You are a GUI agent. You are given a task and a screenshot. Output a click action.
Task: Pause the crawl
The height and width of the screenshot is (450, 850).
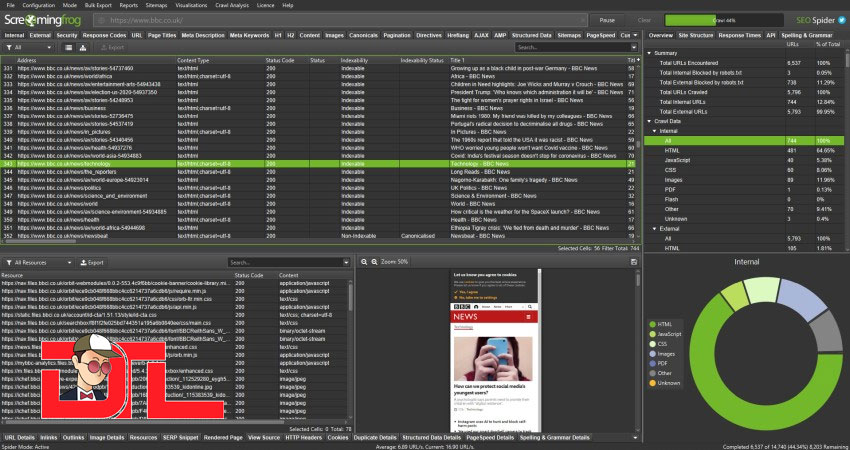point(607,21)
